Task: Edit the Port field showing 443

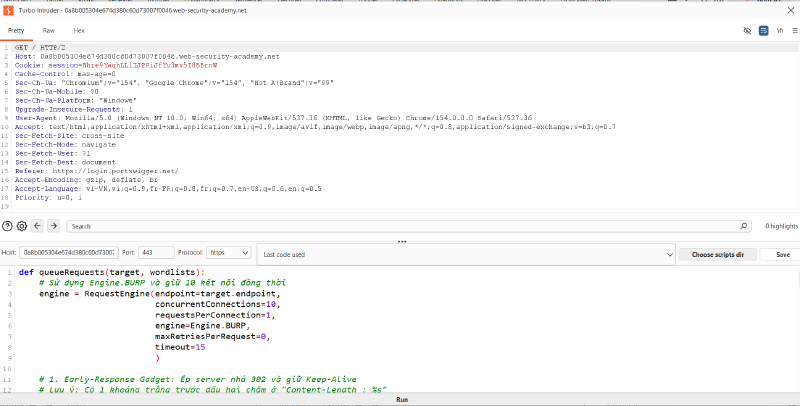Action: tap(156, 252)
